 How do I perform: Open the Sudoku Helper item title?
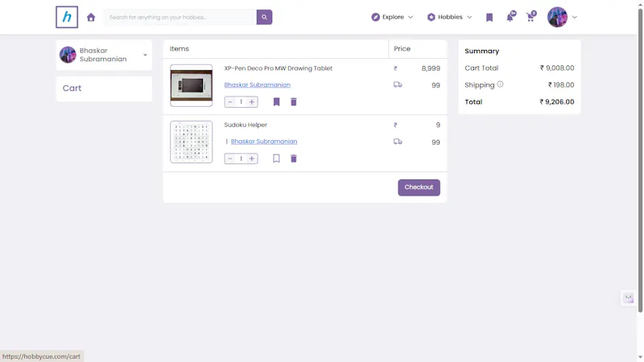(246, 125)
